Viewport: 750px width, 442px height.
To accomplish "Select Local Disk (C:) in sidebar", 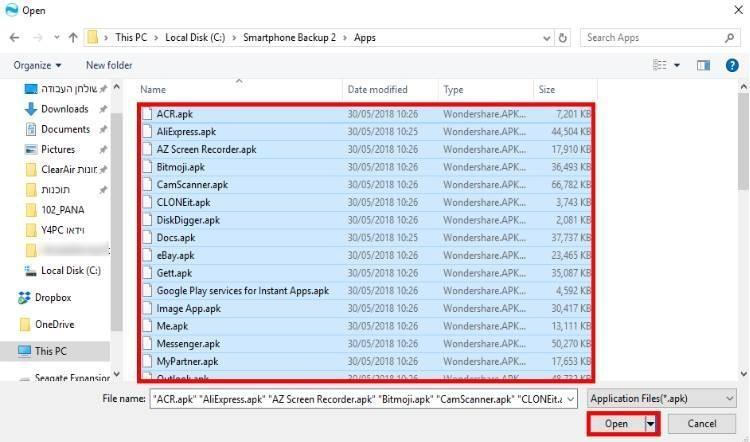I will click(71, 270).
